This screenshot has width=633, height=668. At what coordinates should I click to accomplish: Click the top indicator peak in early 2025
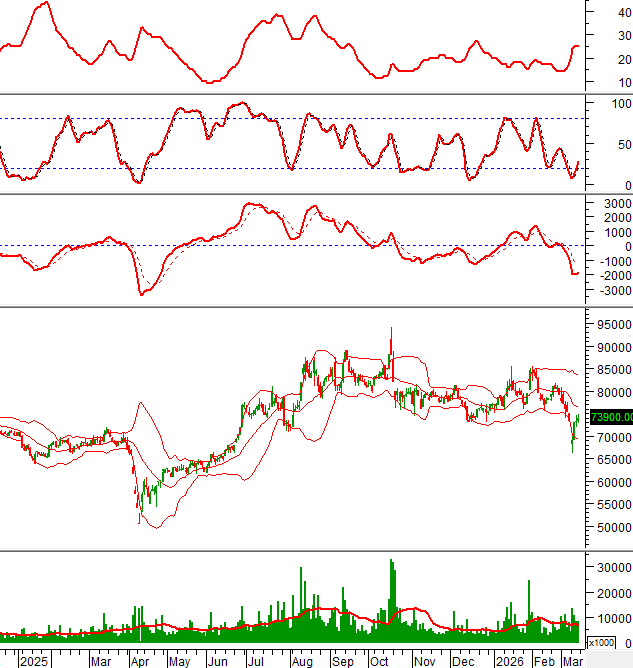pyautogui.click(x=42, y=3)
